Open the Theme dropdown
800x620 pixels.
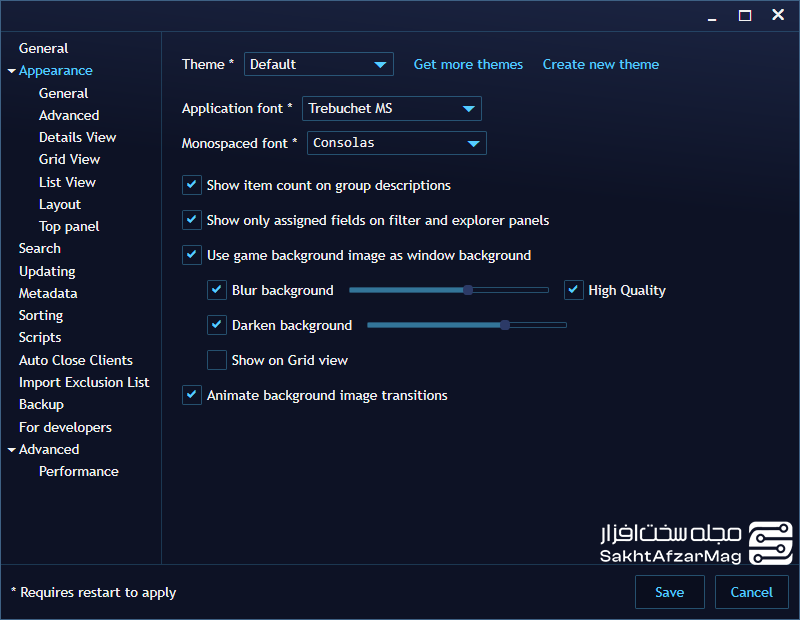point(318,64)
